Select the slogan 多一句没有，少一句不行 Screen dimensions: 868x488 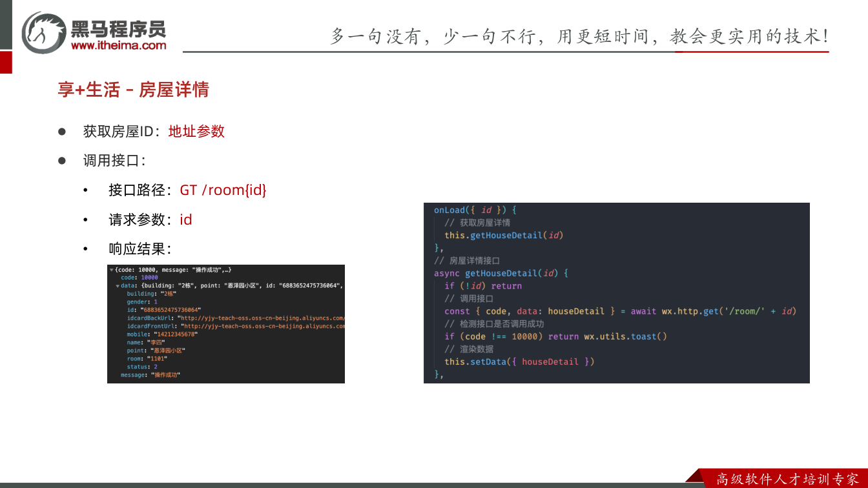[433, 36]
